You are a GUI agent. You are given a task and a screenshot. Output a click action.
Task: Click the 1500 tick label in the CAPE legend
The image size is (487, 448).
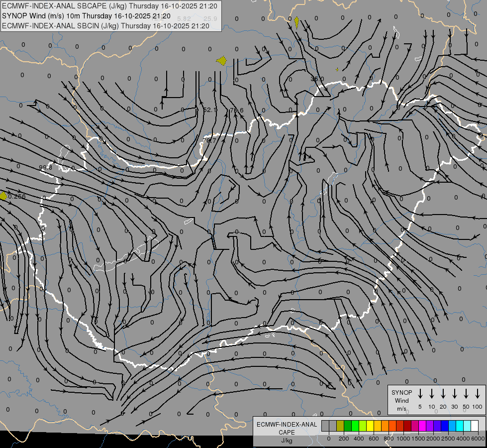point(418,439)
